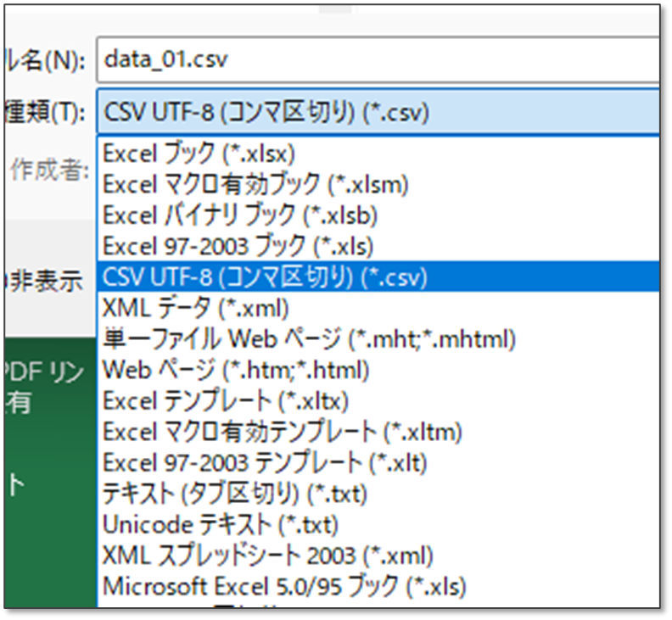
Task: Pick テキスト (タブ区切り) (*.txt) format
Action: (x=234, y=493)
